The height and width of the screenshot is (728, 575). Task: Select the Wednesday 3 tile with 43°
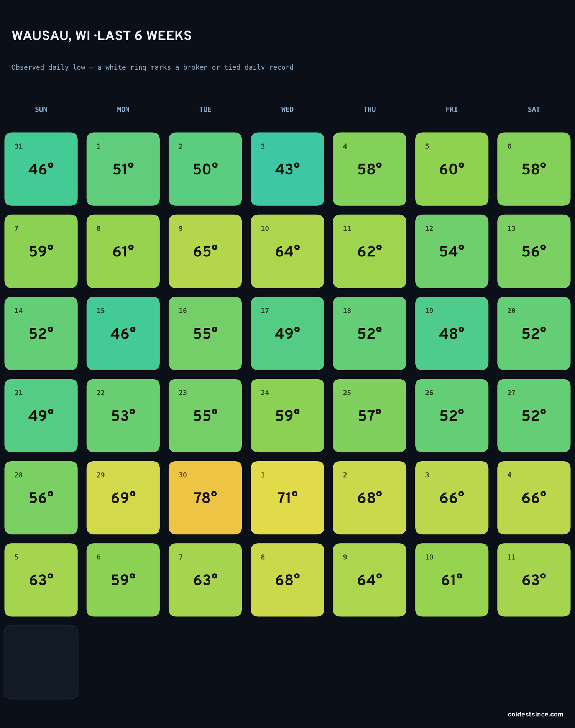tap(287, 169)
